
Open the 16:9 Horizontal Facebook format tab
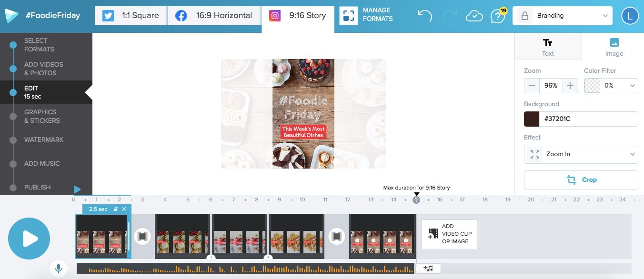click(214, 15)
